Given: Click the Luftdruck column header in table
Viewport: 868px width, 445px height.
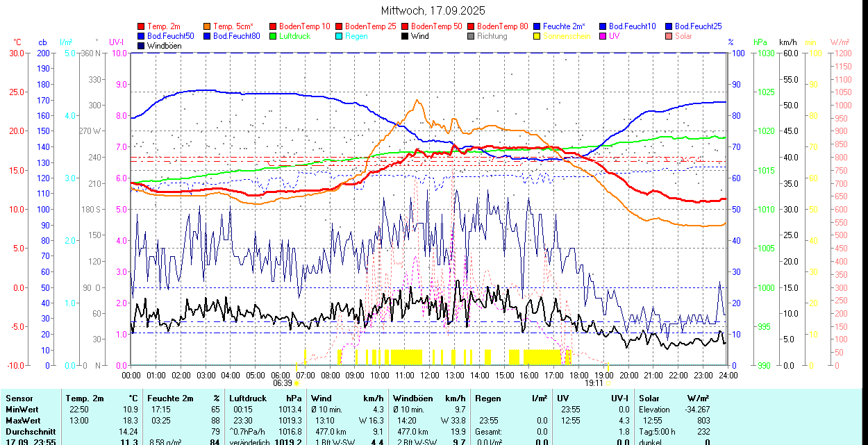Looking at the screenshot, I should click(x=248, y=398).
